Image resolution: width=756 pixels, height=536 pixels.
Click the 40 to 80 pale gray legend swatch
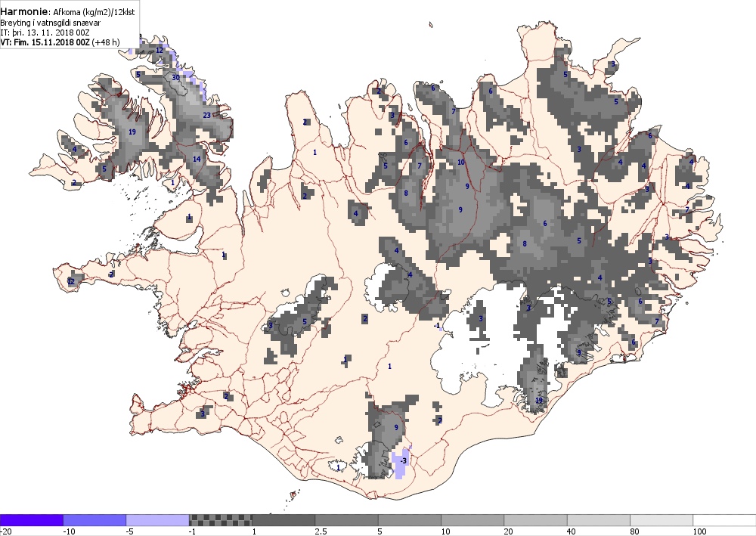tap(599, 520)
